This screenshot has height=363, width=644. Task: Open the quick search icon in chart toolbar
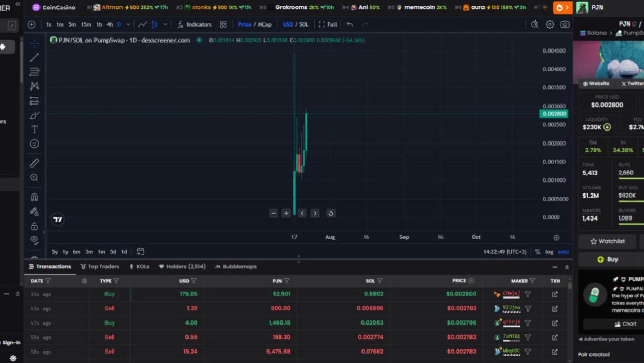coord(534,24)
